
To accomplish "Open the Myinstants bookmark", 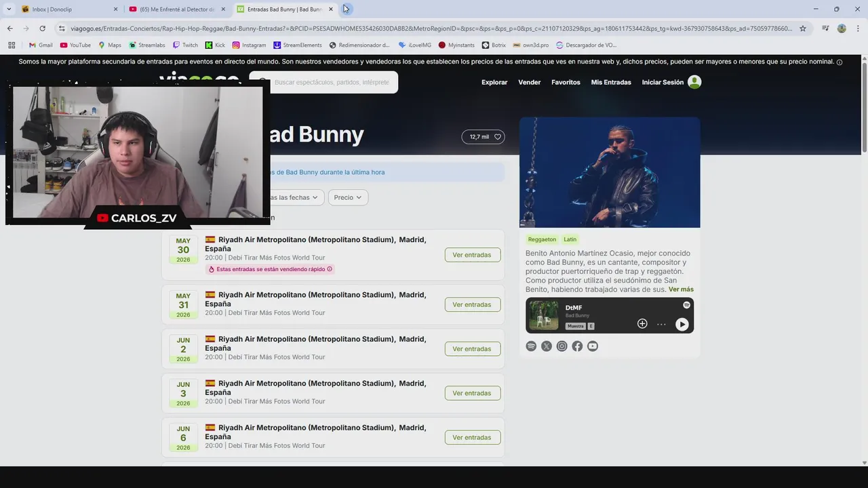I will pos(456,45).
